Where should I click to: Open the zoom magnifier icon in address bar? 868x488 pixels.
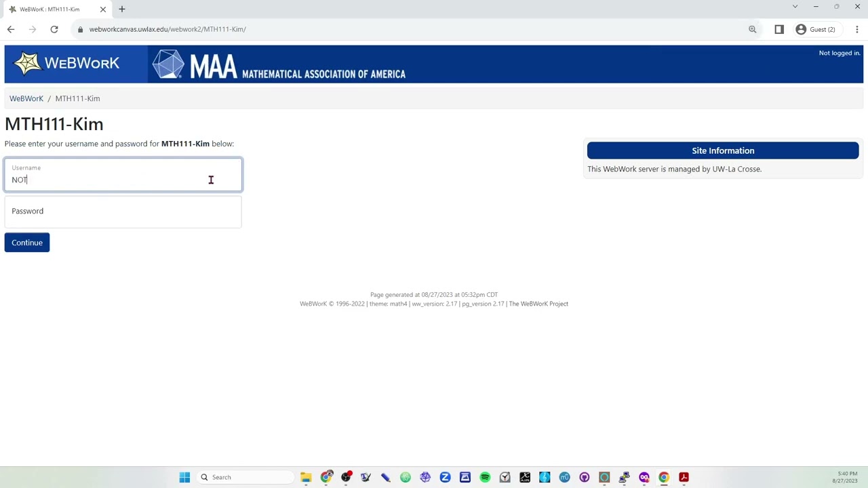coord(753,29)
